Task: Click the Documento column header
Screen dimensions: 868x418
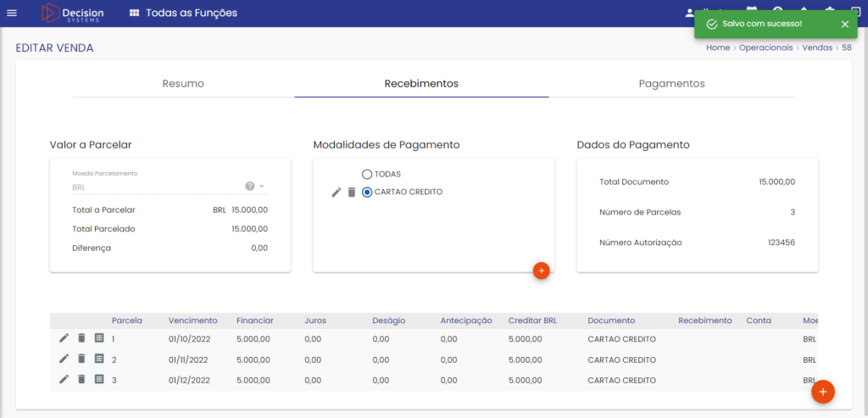Action: pyautogui.click(x=611, y=320)
